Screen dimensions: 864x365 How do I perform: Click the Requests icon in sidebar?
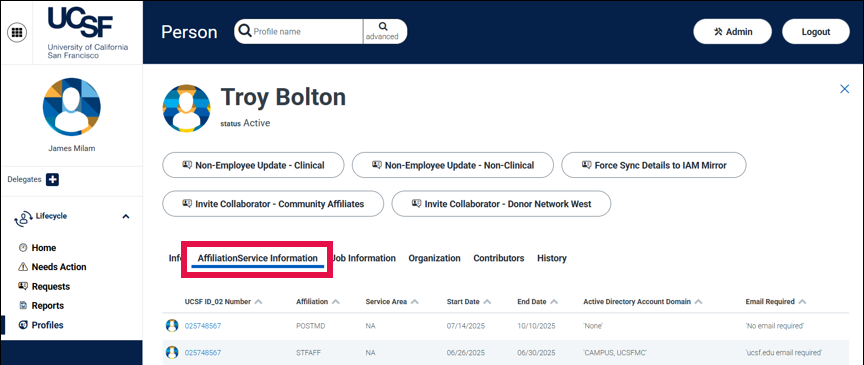[23, 286]
